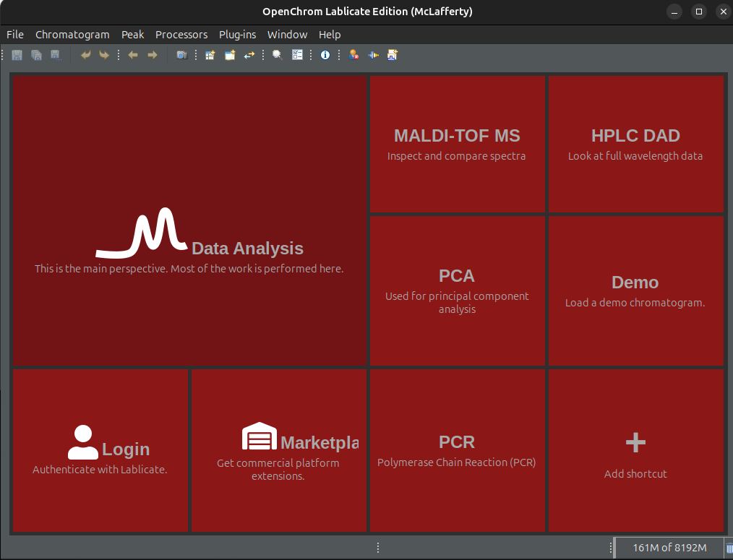Click the camera screenshot icon in toolbar
This screenshot has height=560, width=733.
point(182,55)
